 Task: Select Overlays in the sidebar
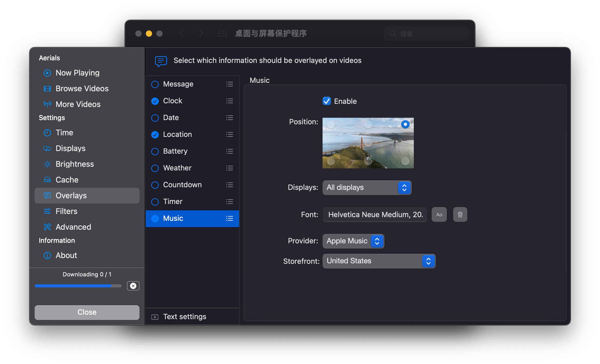click(71, 195)
